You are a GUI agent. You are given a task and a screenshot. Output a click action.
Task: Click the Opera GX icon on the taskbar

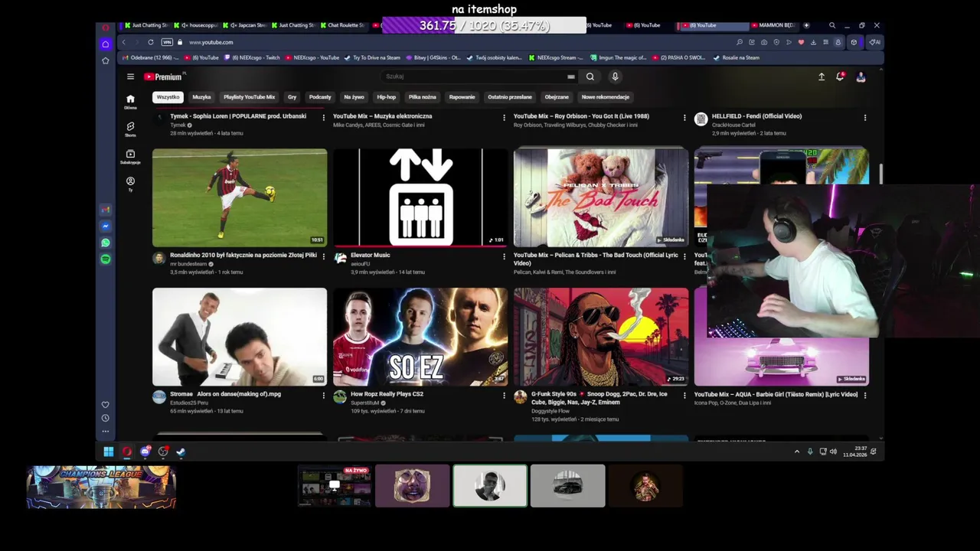[x=126, y=452]
